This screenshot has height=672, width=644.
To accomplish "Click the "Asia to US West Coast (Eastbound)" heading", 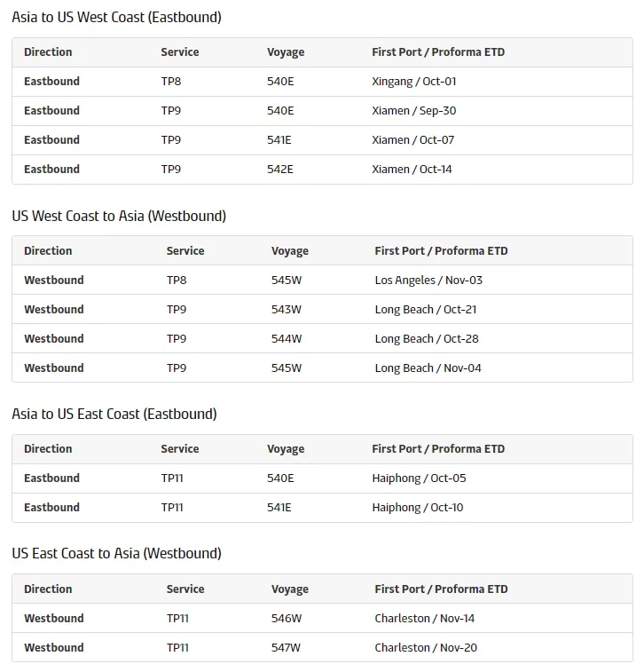I will (116, 18).
